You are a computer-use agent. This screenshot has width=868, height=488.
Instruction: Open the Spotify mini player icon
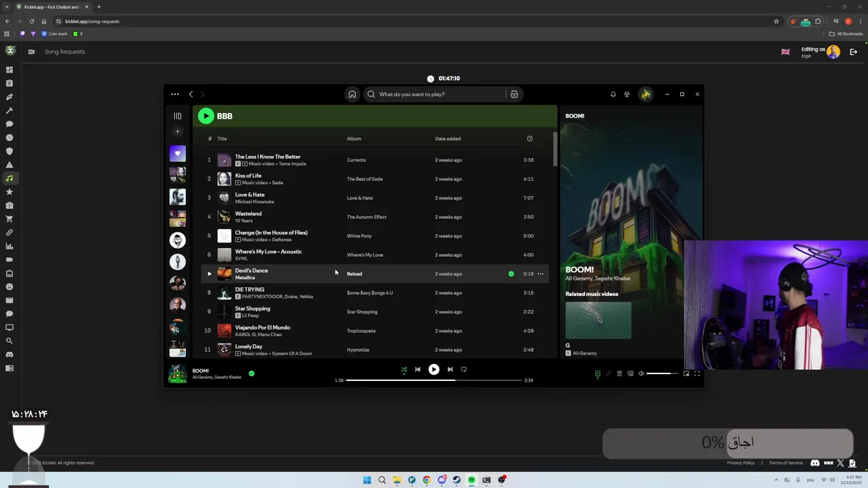[686, 373]
